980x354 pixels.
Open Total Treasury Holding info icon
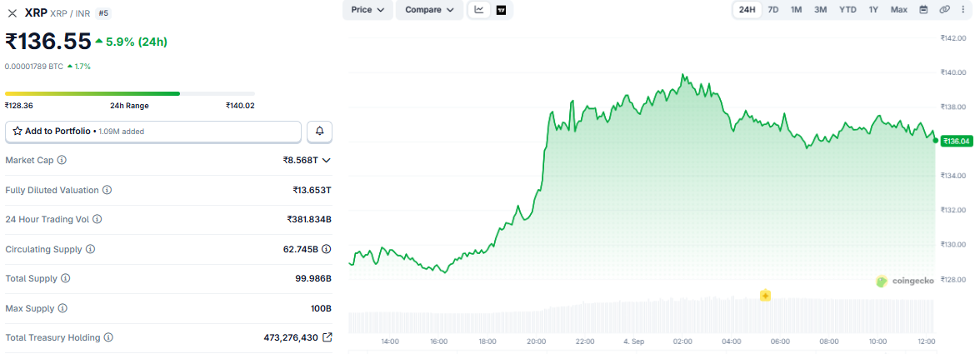(x=108, y=338)
